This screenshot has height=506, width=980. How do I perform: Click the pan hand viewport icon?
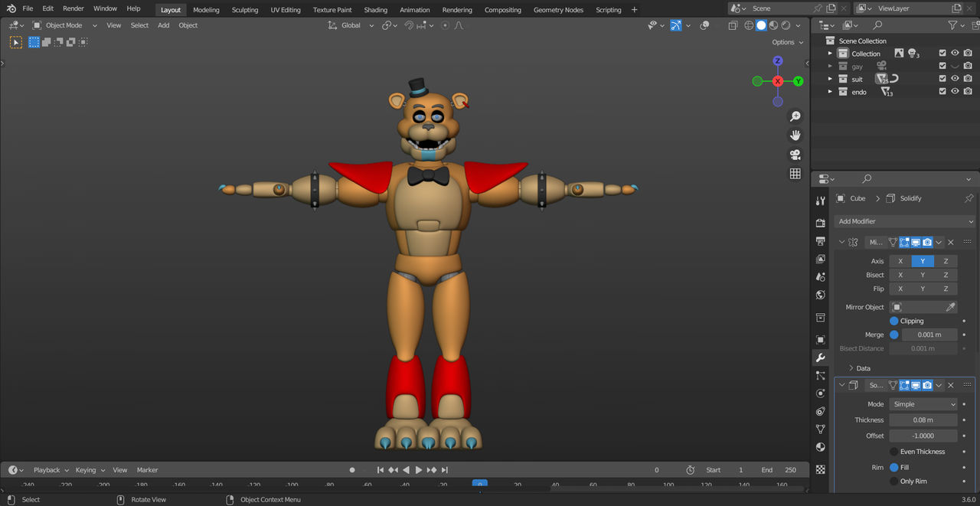(795, 135)
